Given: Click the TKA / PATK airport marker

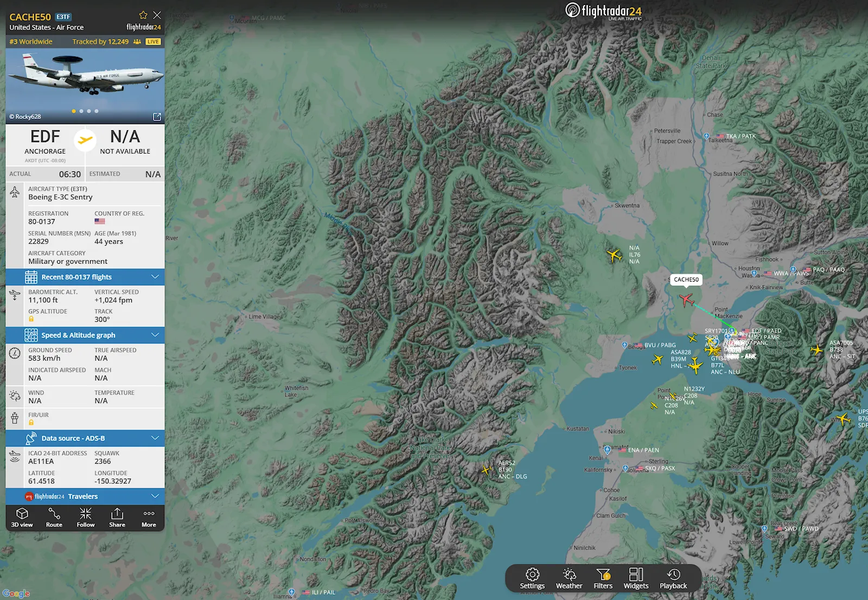Looking at the screenshot, I should coord(706,136).
